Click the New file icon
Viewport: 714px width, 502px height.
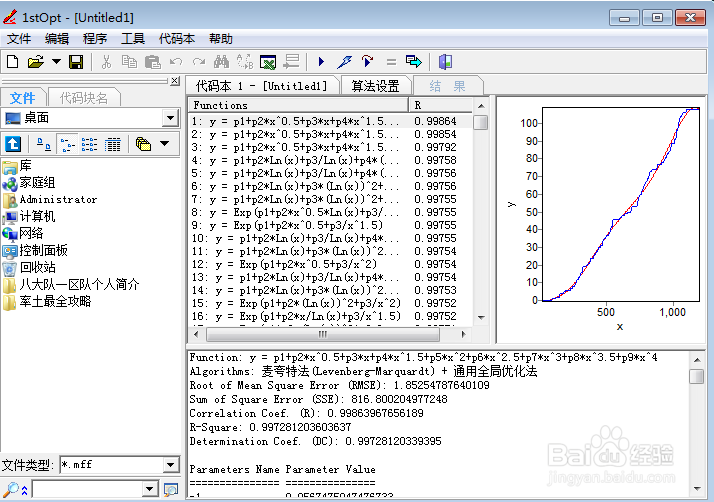click(x=13, y=61)
